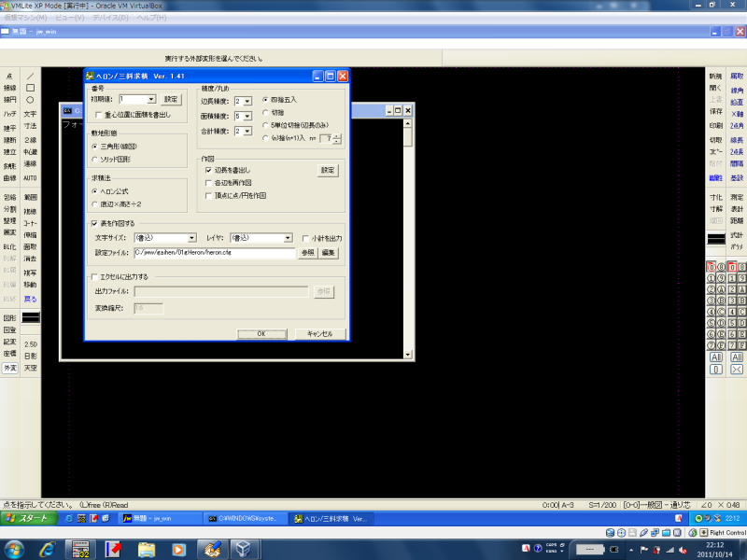Open the ヘルプ(H) menu
747x560 pixels.
(151, 18)
